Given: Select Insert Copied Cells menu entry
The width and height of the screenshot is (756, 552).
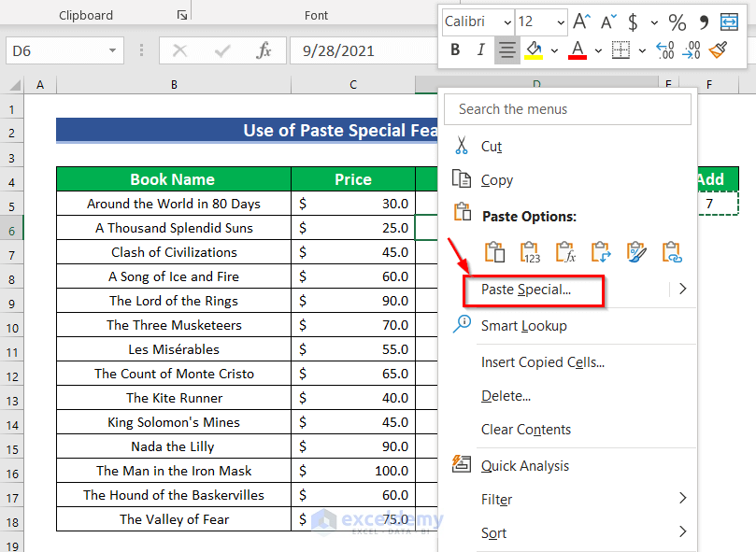Looking at the screenshot, I should pos(542,362).
